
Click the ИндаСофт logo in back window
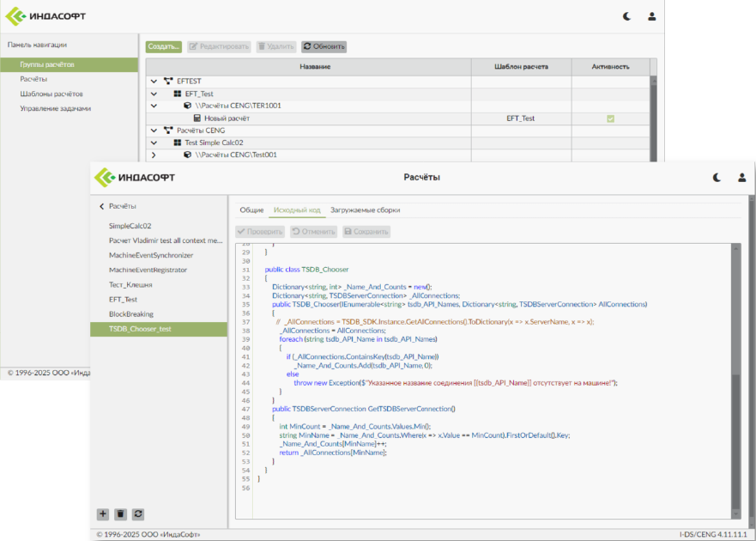tap(45, 16)
